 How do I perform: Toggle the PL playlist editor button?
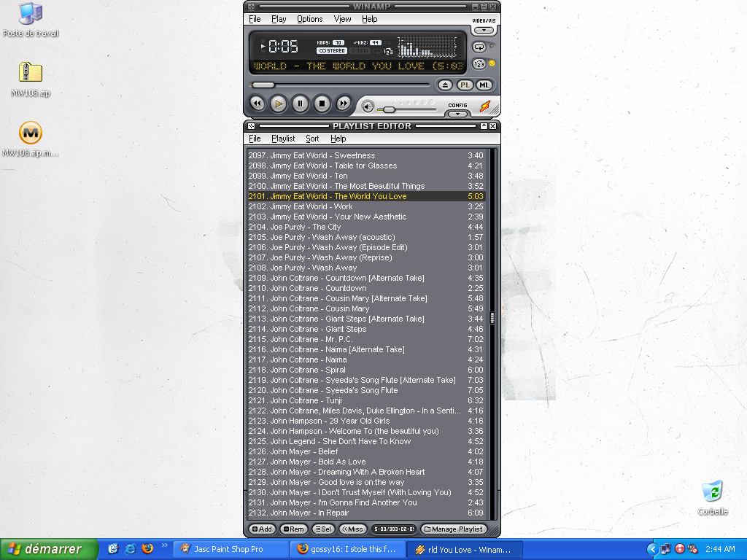point(465,85)
